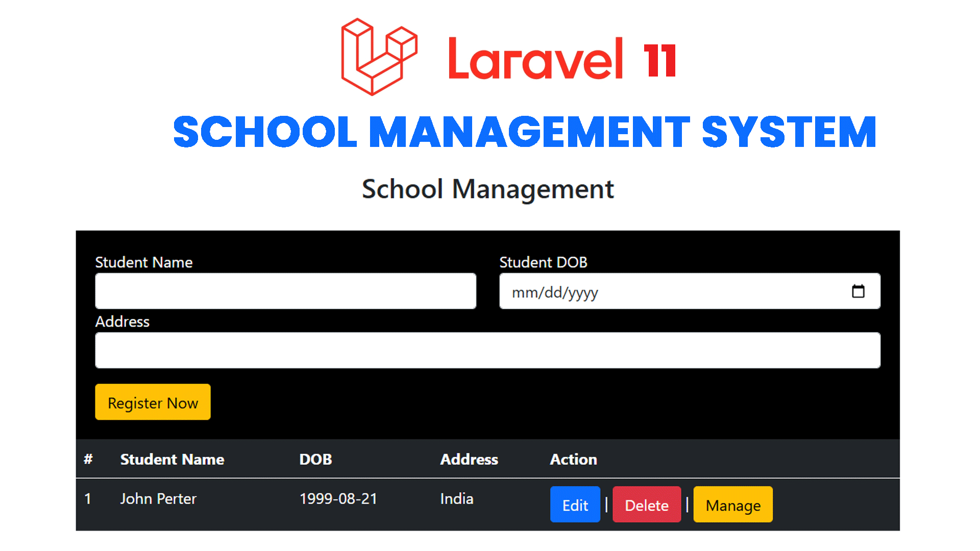Open Manage for John Perter

[732, 505]
